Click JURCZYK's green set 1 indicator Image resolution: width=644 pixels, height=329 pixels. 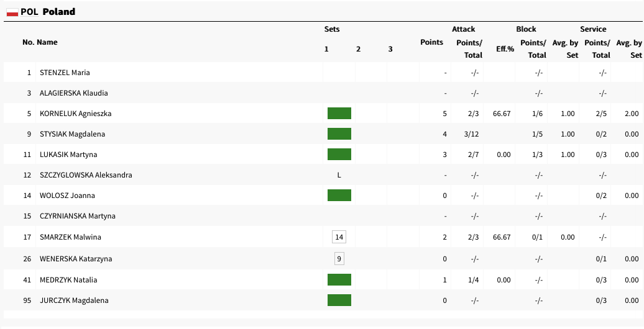(x=339, y=300)
